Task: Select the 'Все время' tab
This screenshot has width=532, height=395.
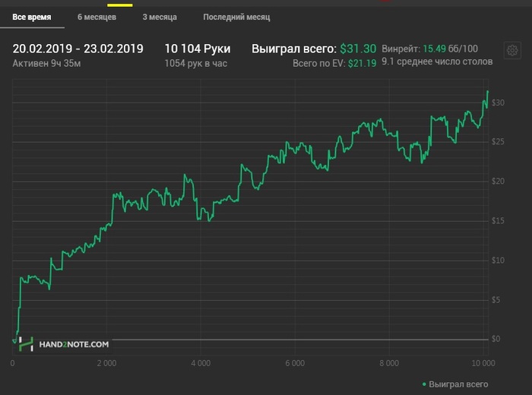Action: point(32,17)
